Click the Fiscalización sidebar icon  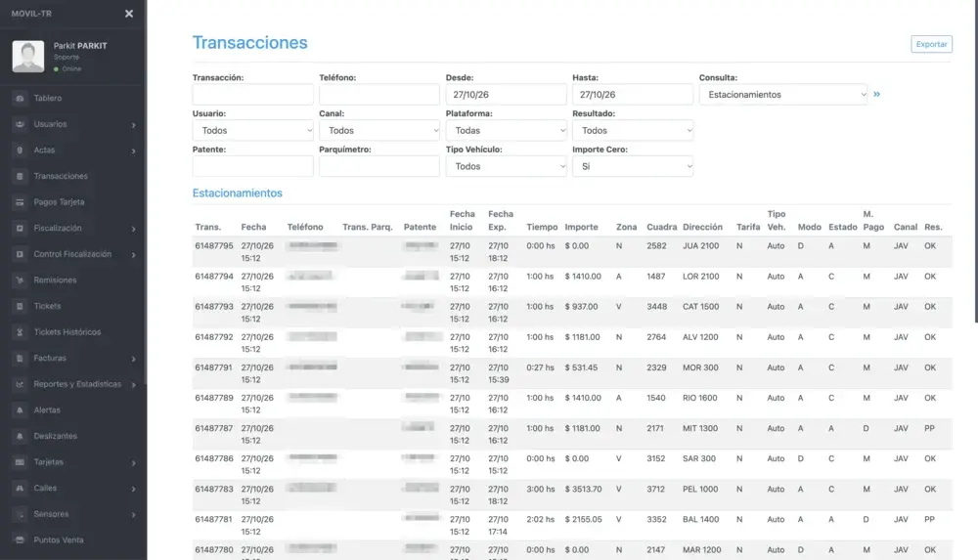pyautogui.click(x=20, y=229)
